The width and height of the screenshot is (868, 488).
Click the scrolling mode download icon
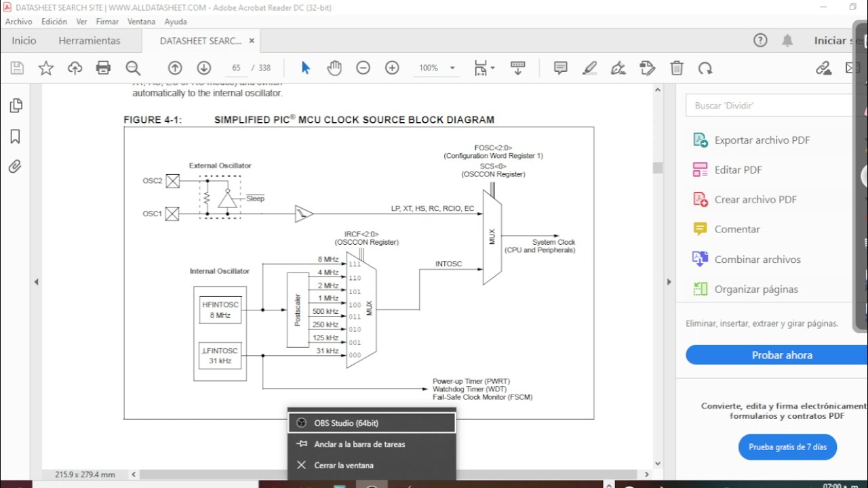pos(518,68)
